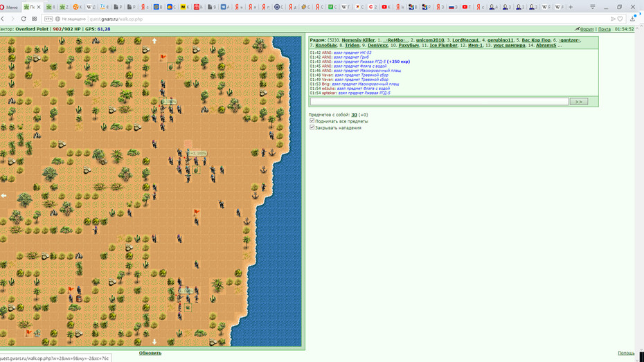This screenshot has height=362, width=644.
Task: Expand the tab list menu on the tab bar
Action: pyautogui.click(x=592, y=7)
